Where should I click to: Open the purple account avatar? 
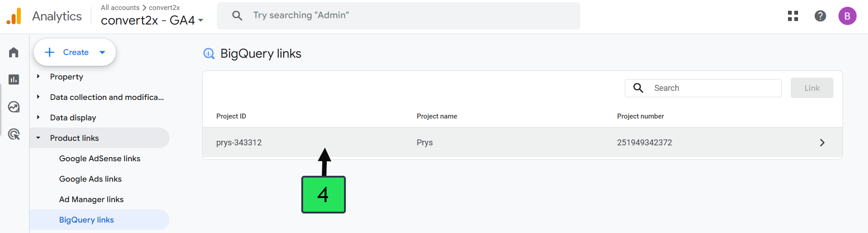pyautogui.click(x=847, y=16)
